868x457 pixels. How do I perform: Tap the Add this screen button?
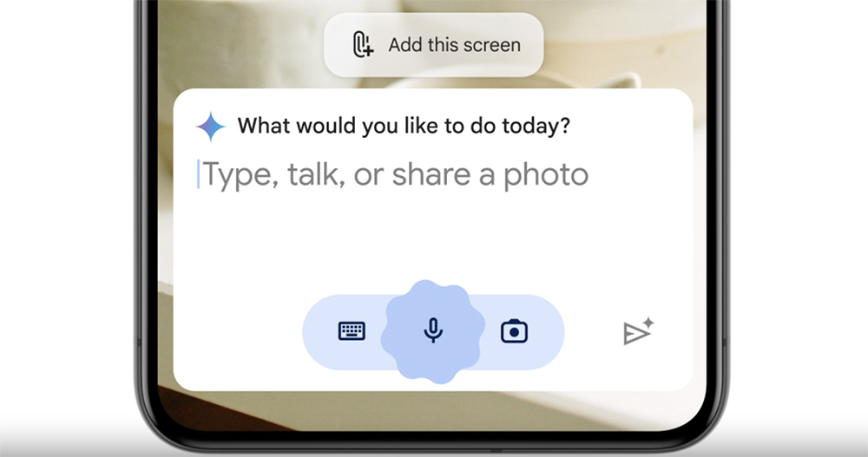click(433, 45)
